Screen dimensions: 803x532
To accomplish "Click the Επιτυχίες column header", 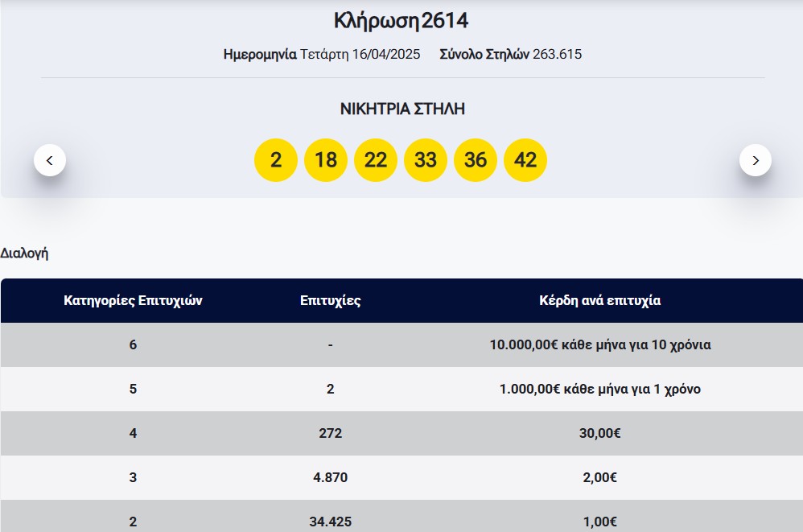I will [x=331, y=301].
